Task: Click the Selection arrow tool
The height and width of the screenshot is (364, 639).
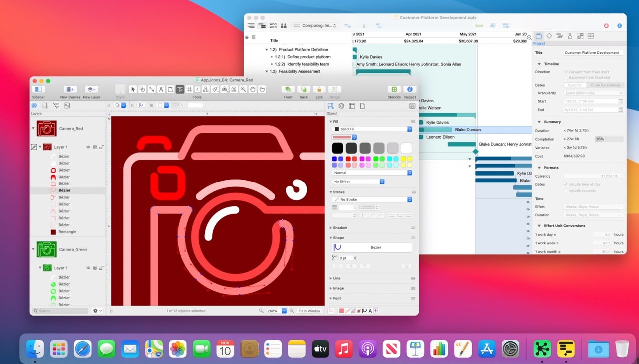Action: click(133, 89)
